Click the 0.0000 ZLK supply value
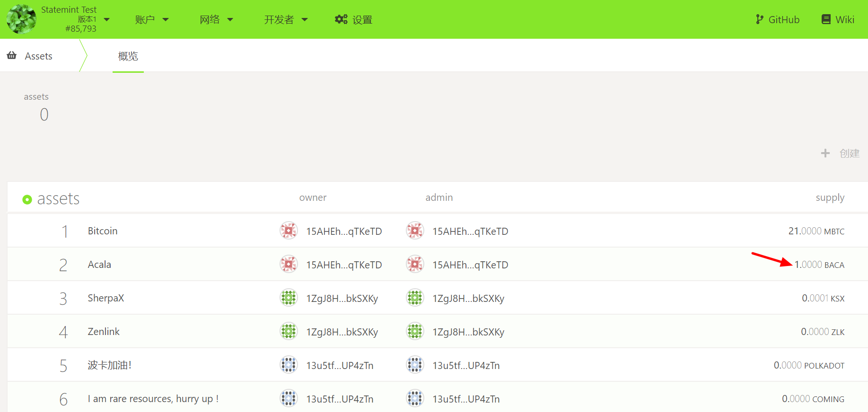This screenshot has height=412, width=868. (x=823, y=332)
